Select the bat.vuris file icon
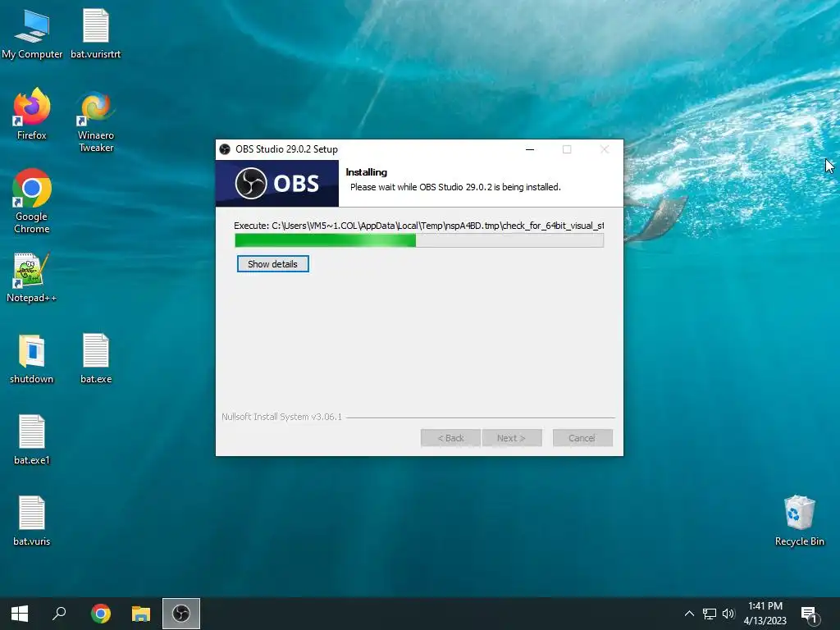 [32, 521]
